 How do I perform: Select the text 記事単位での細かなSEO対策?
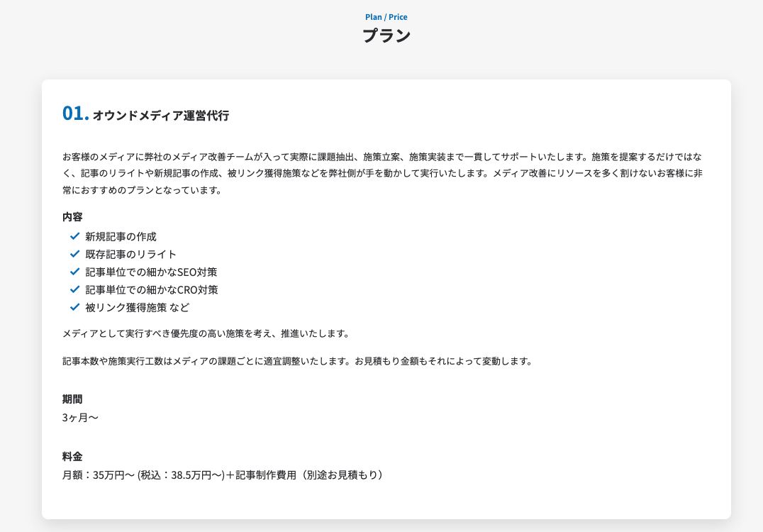click(151, 272)
